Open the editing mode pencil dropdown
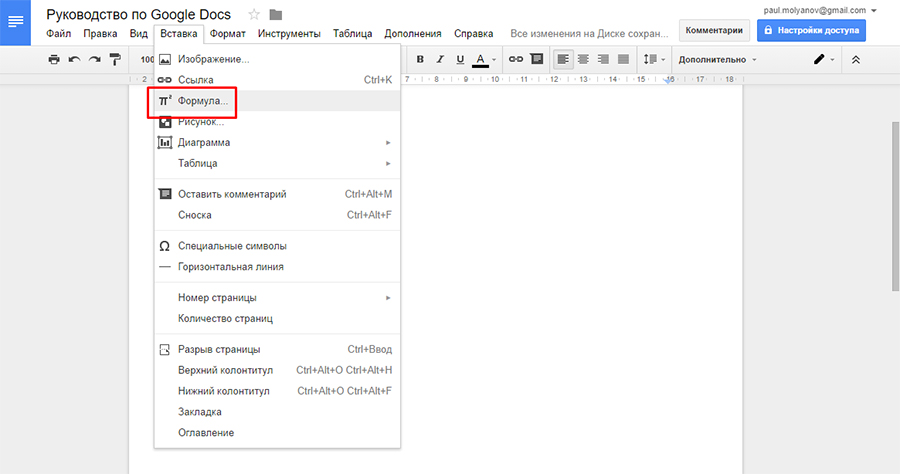Viewport: 900px width, 474px height. [x=824, y=59]
